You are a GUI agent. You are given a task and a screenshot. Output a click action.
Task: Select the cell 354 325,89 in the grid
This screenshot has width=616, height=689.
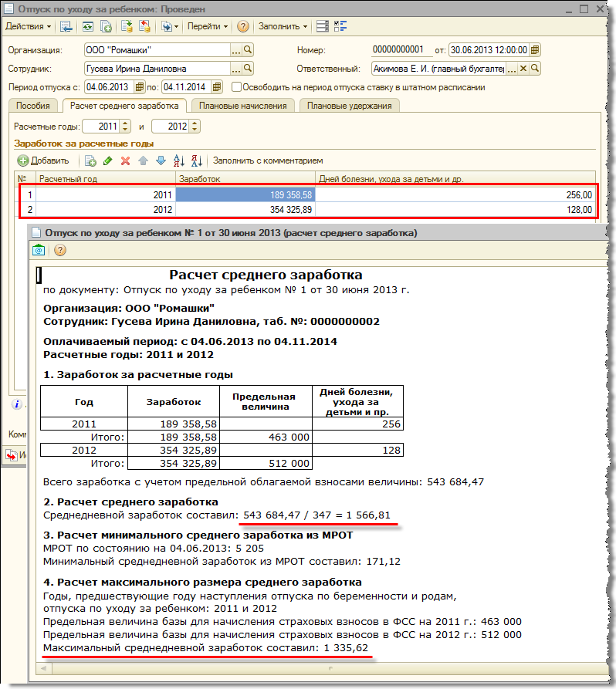245,210
